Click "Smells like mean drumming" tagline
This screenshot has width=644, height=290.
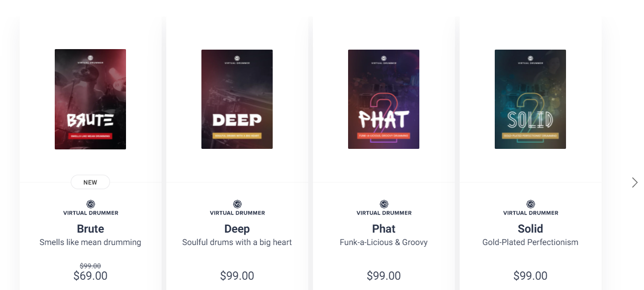pyautogui.click(x=90, y=242)
